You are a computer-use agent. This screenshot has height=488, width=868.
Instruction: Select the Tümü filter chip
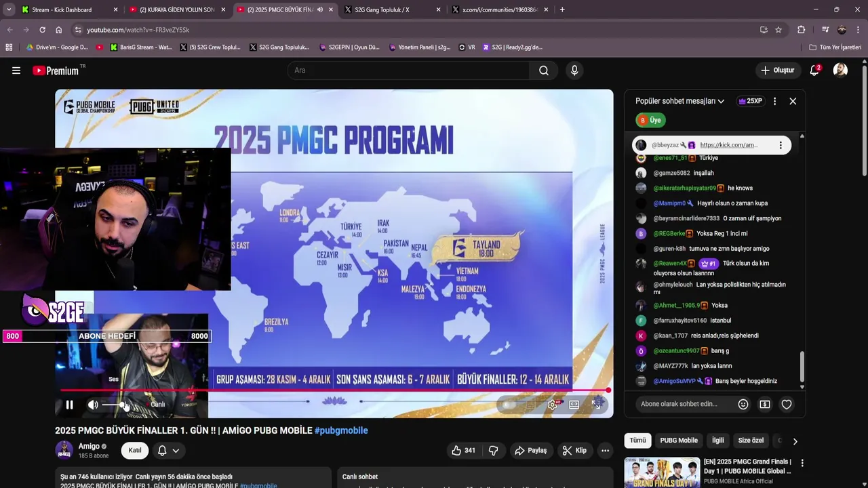tap(637, 441)
